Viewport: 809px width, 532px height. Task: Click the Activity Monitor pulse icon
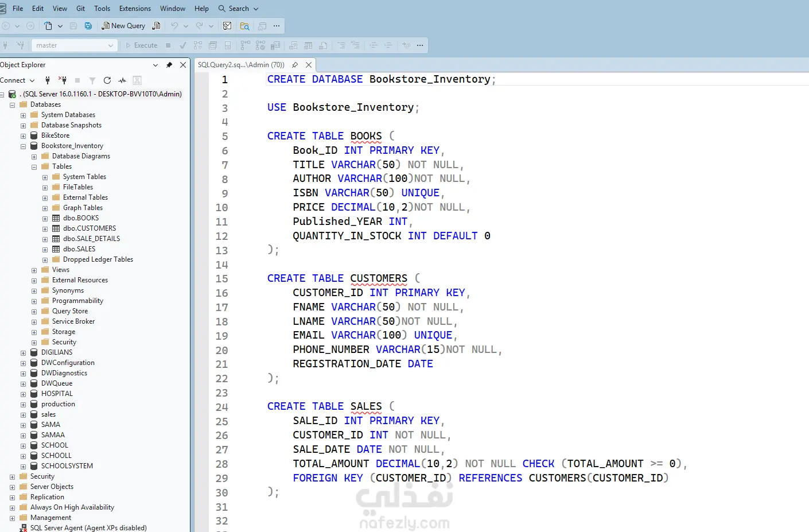tap(122, 80)
